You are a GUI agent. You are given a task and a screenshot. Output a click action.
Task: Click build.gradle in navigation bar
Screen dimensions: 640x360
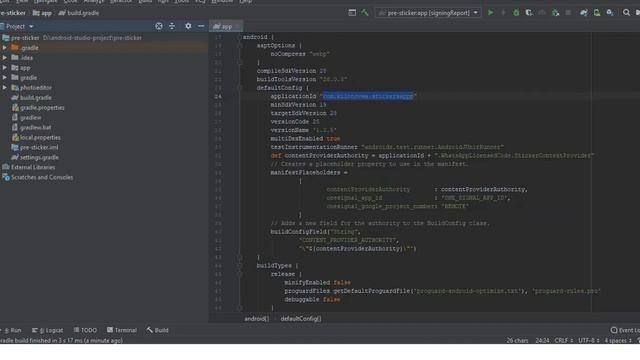(79, 13)
